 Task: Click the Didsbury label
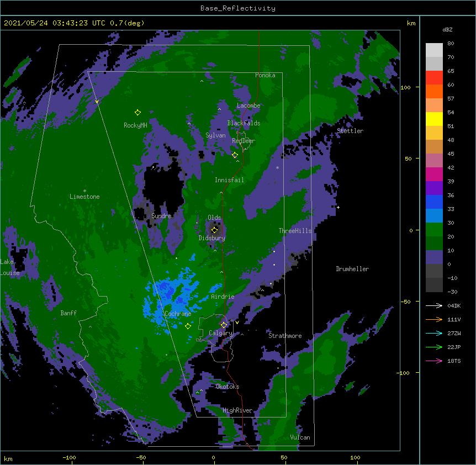click(x=212, y=238)
